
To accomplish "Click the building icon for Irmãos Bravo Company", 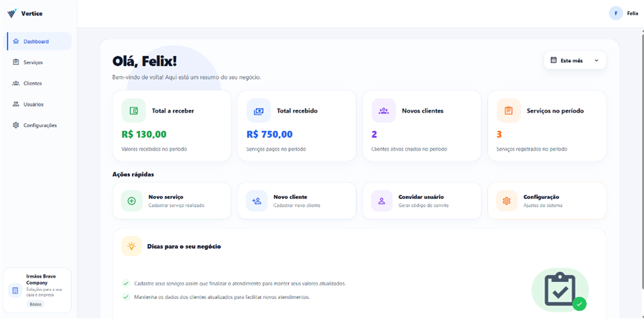I will [15, 290].
